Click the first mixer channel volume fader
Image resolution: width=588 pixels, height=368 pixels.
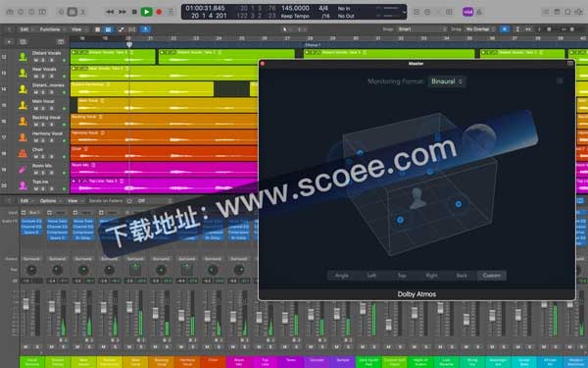(x=25, y=304)
